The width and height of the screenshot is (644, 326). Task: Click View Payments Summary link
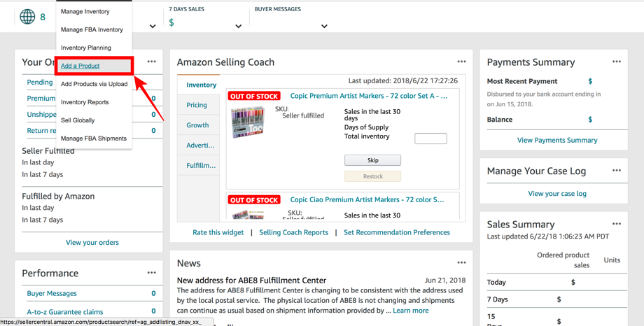[x=557, y=140]
